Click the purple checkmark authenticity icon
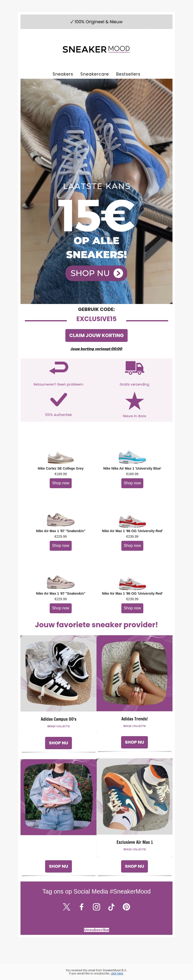Image resolution: width=193 pixels, height=980 pixels. tap(59, 399)
